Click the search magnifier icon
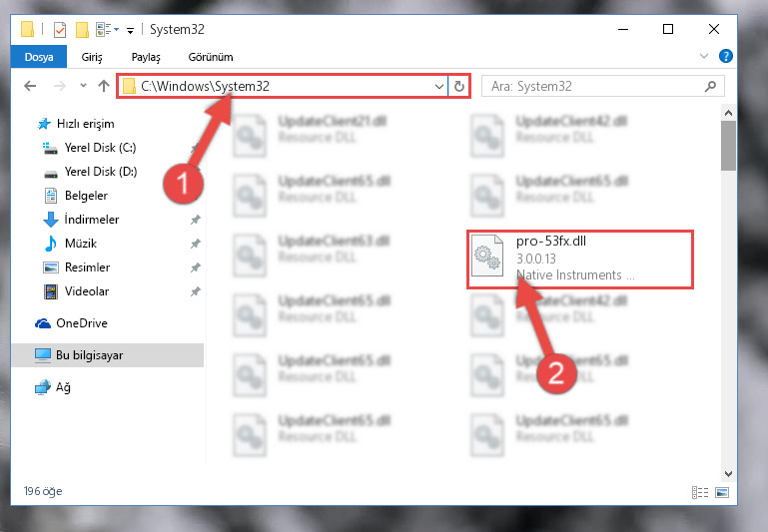Screen dimensions: 768x532 coord(710,87)
